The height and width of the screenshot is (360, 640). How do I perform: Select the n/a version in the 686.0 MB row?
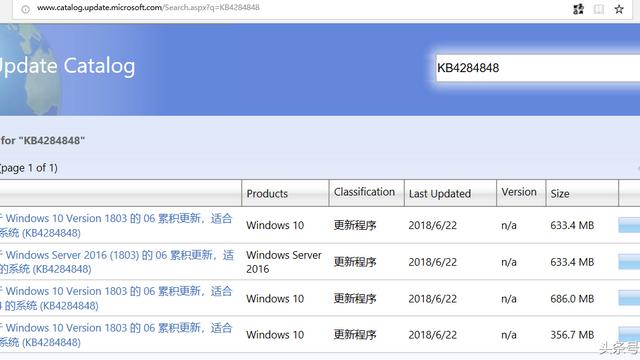509,298
